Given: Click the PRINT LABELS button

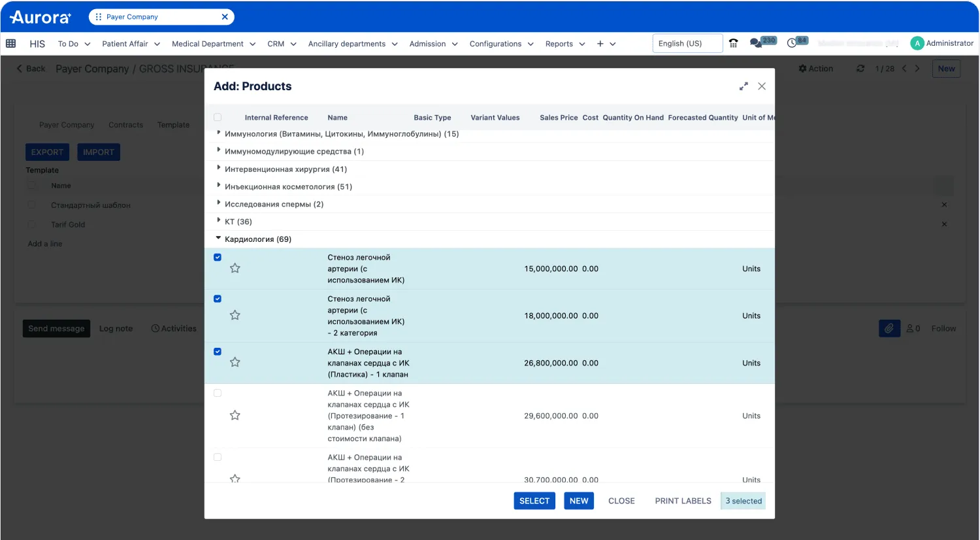Looking at the screenshot, I should [x=683, y=501].
